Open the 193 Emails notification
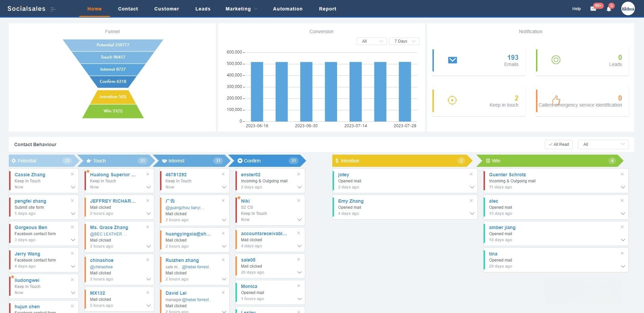 point(479,61)
